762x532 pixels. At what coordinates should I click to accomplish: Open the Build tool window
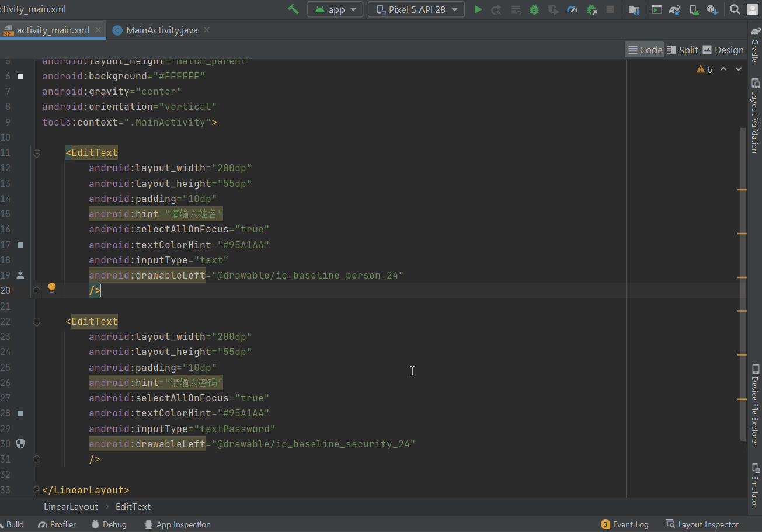tap(12, 524)
